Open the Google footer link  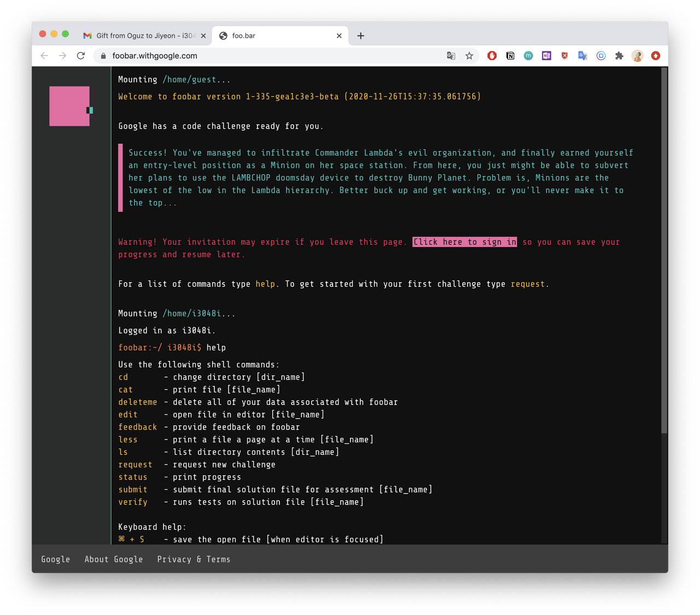click(x=56, y=559)
